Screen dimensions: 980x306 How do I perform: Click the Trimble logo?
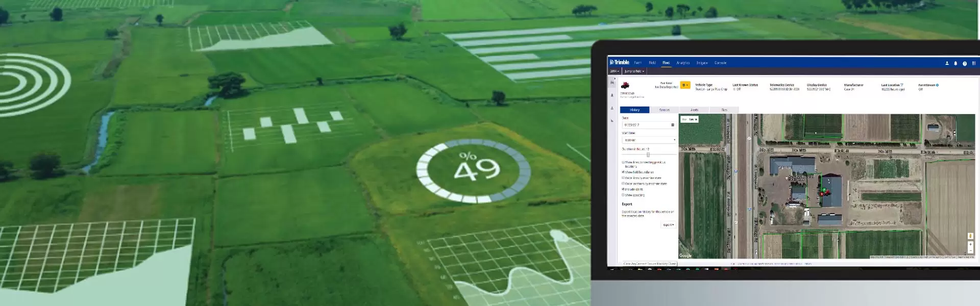point(620,63)
